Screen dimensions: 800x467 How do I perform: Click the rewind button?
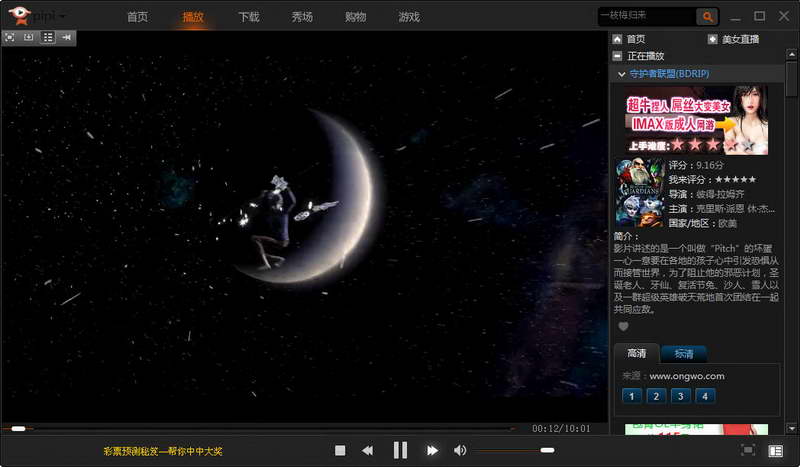coord(367,450)
